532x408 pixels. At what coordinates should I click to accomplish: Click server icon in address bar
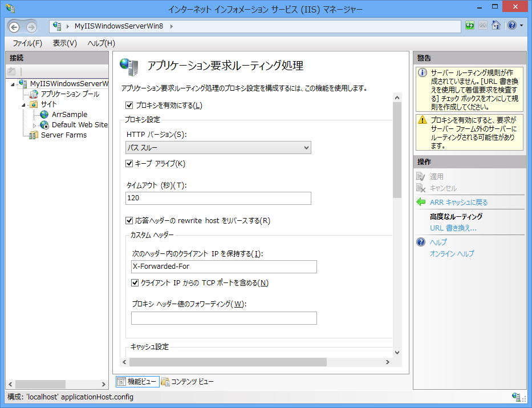[57, 26]
